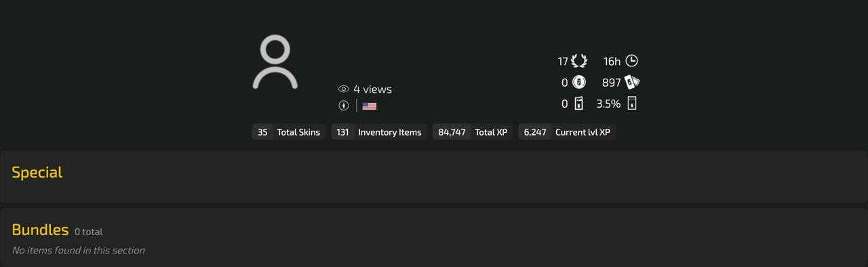
Task: Open the Bundles section heading
Action: (41, 230)
